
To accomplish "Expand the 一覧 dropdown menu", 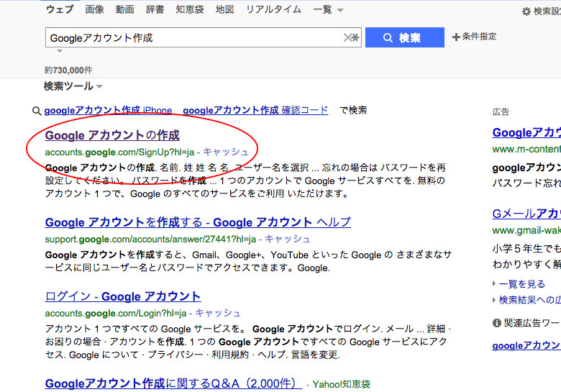I will (328, 9).
